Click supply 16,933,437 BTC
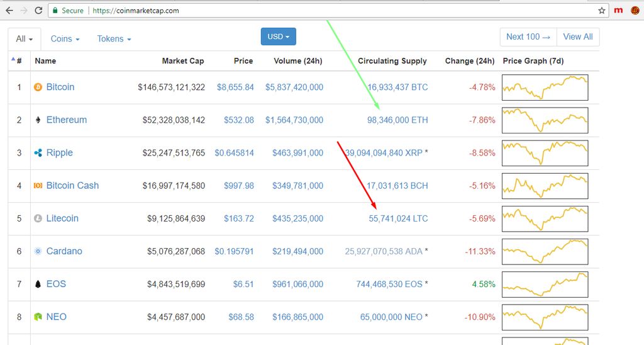Viewport: 644px width, 345px height. [x=397, y=87]
